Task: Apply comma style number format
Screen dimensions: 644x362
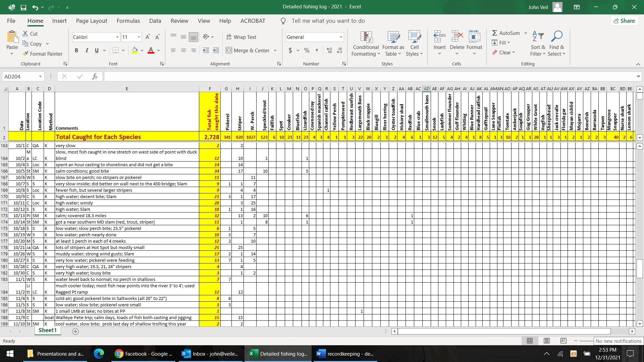Action: click(x=316, y=50)
